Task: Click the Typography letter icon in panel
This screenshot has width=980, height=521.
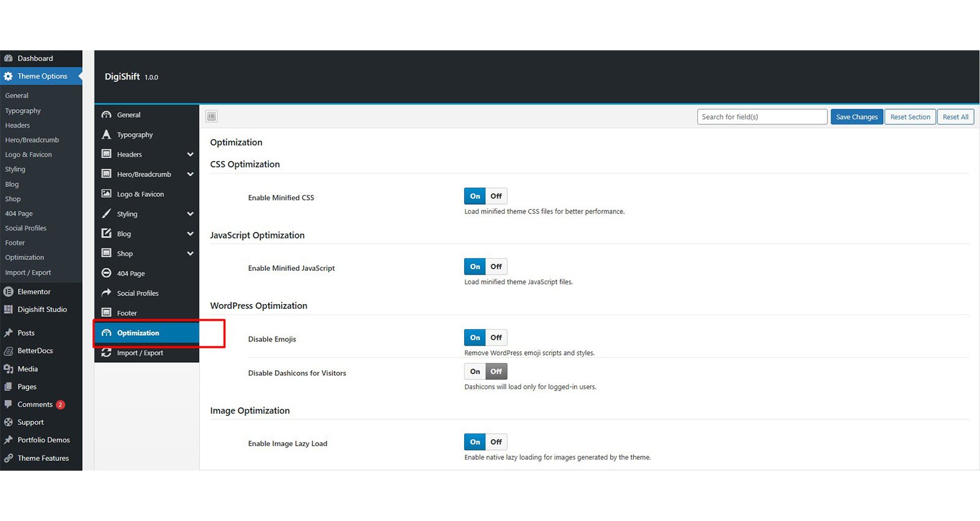Action: point(107,135)
